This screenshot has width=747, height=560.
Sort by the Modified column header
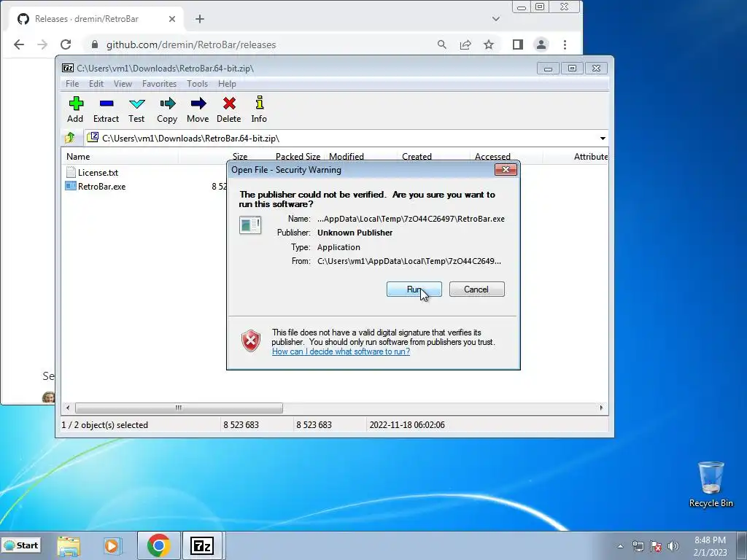347,156
